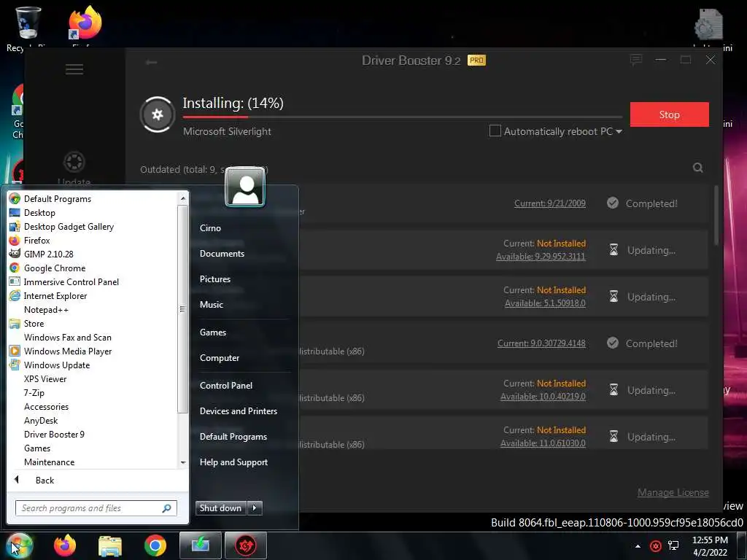Screen dimensions: 747x560
Task: Click Available: 9.29.952.3111 version link
Action: tap(541, 257)
